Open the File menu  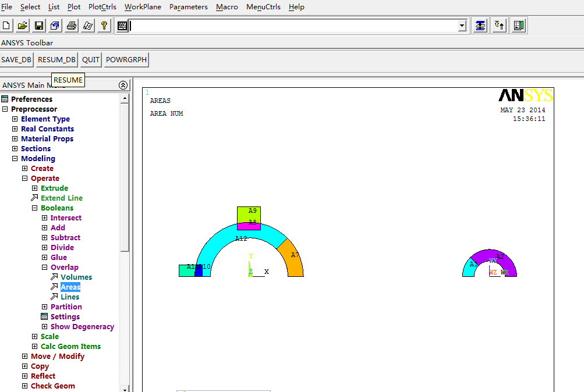7,7
